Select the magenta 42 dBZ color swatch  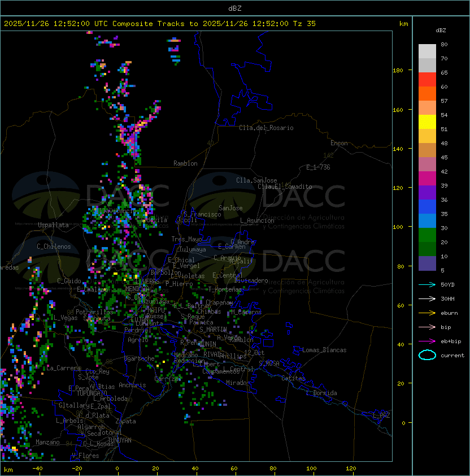tap(427, 179)
